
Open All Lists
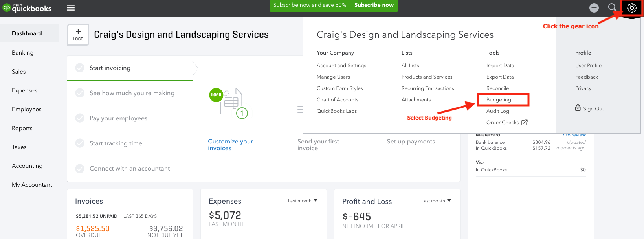click(x=410, y=65)
